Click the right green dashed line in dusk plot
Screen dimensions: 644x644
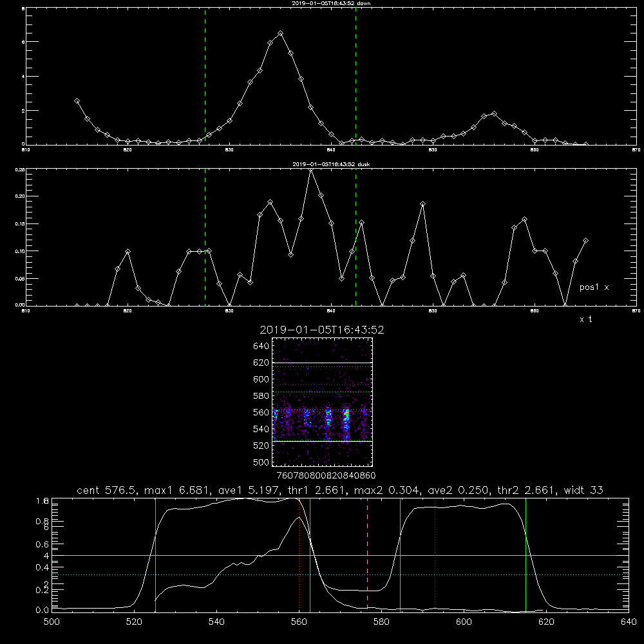355,237
